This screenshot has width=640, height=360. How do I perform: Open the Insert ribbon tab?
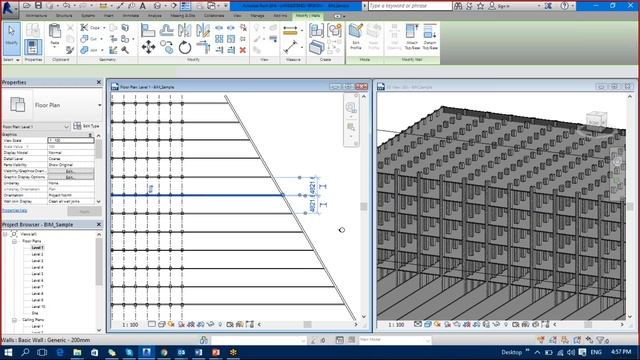pos(109,16)
